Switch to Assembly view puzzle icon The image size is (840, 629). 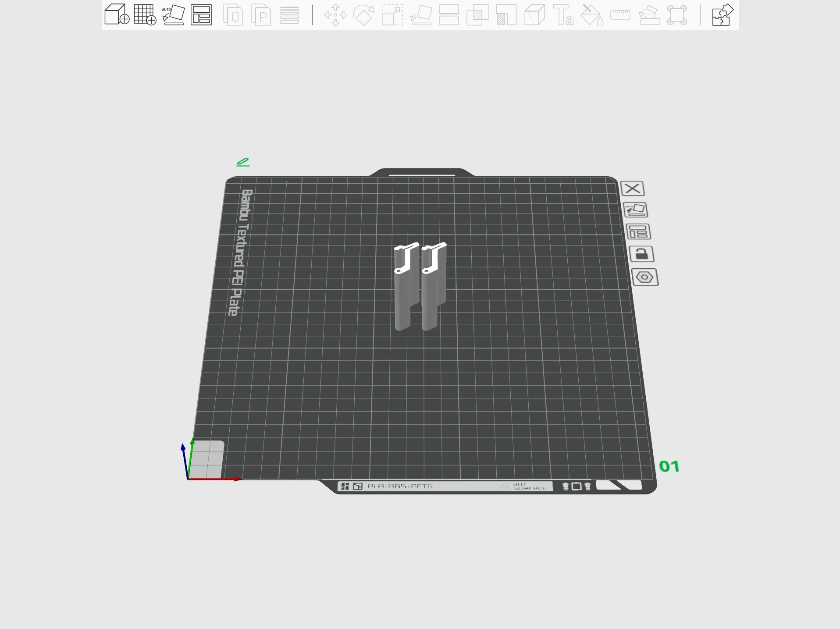point(723,15)
